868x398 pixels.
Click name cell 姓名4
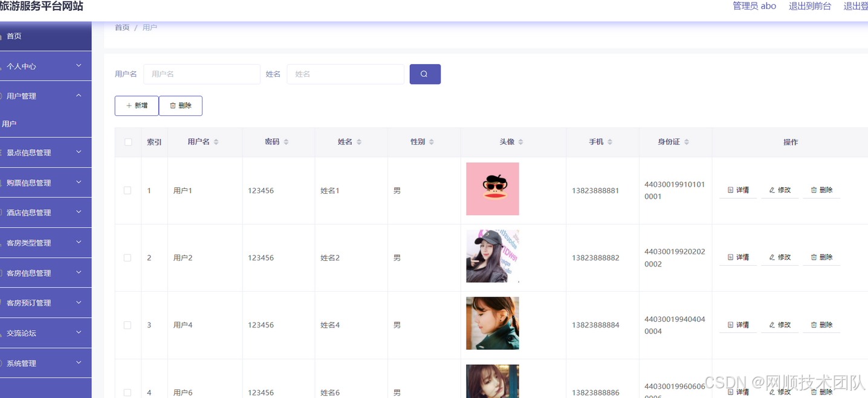point(330,325)
